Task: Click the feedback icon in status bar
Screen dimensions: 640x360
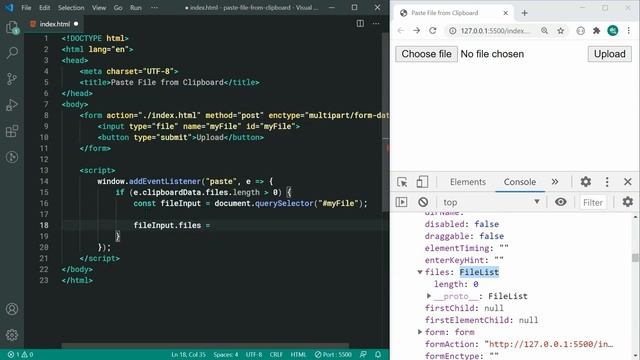Action: point(363,355)
